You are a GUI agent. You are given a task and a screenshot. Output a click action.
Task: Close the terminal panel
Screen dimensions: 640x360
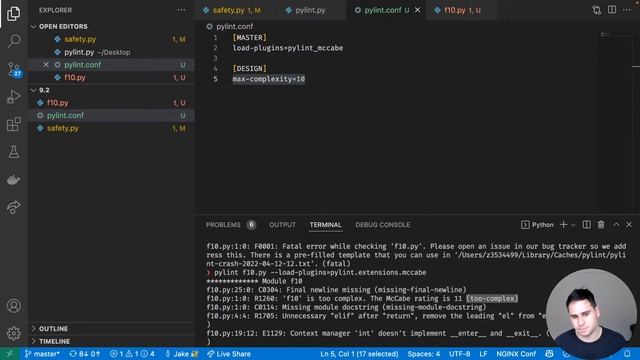[x=629, y=224]
